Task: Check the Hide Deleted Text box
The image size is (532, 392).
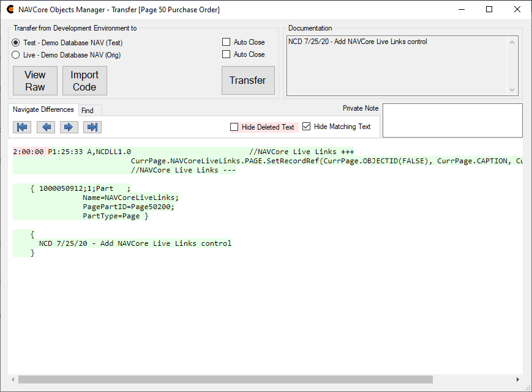Action: click(x=234, y=127)
